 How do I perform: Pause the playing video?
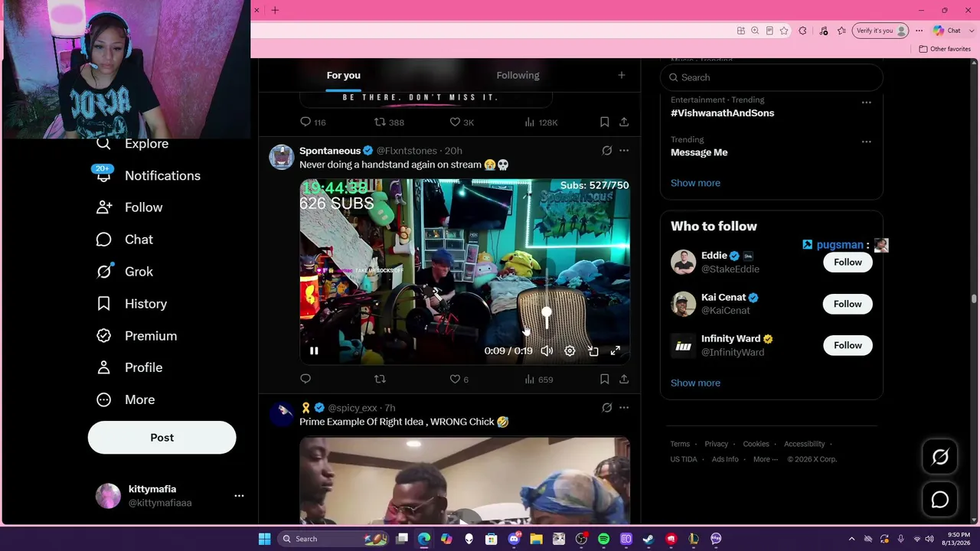click(x=314, y=350)
